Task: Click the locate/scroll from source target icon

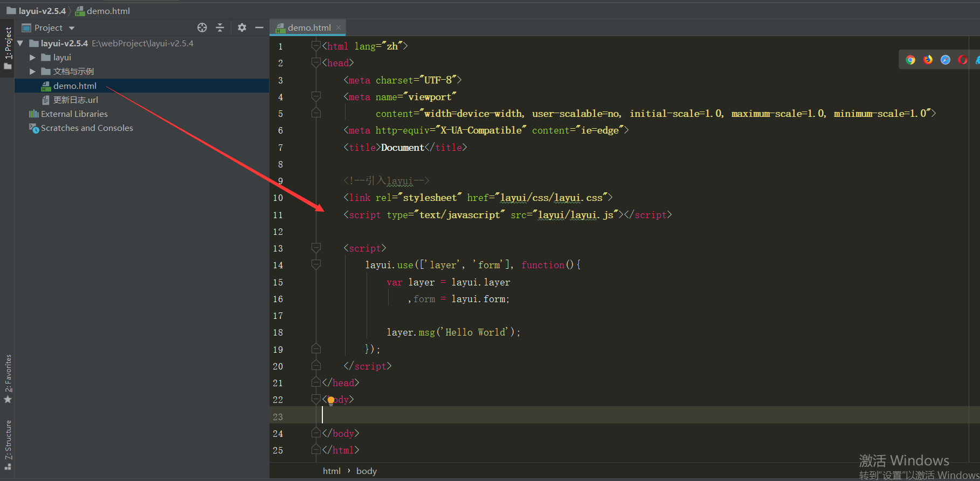Action: [x=202, y=27]
